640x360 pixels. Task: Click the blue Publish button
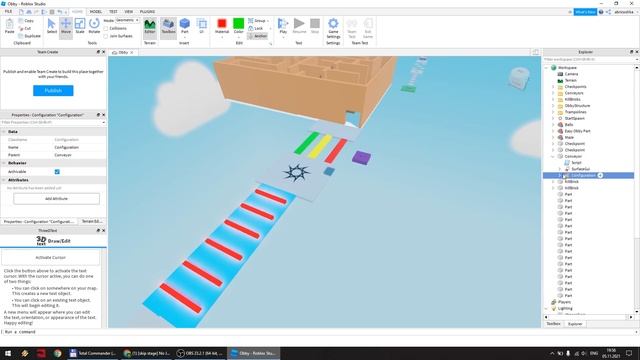53,91
